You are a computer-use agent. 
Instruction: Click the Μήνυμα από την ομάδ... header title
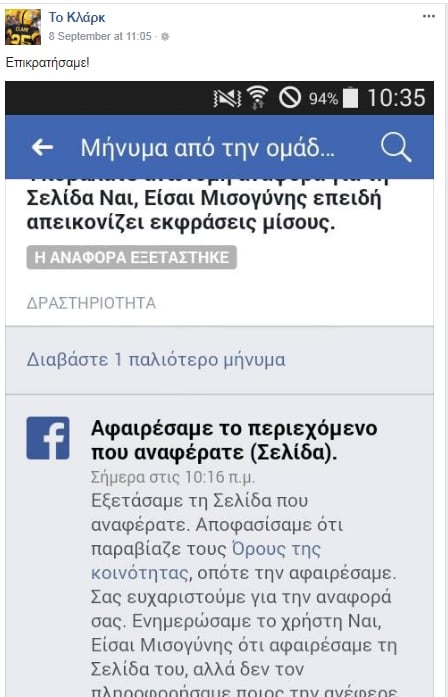pos(208,148)
